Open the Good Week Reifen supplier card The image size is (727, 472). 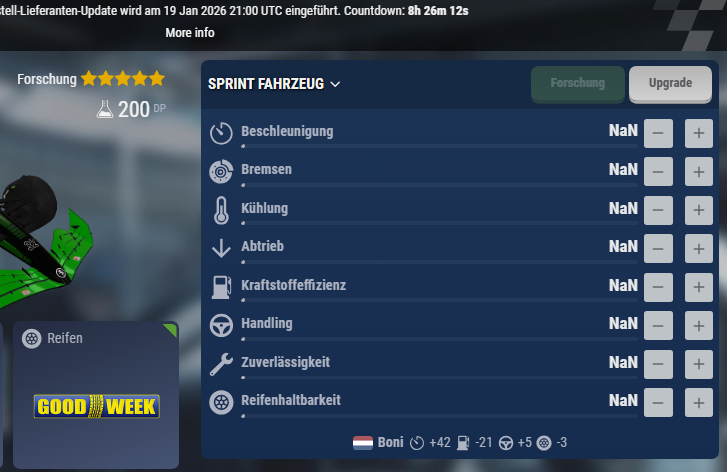click(x=96, y=395)
